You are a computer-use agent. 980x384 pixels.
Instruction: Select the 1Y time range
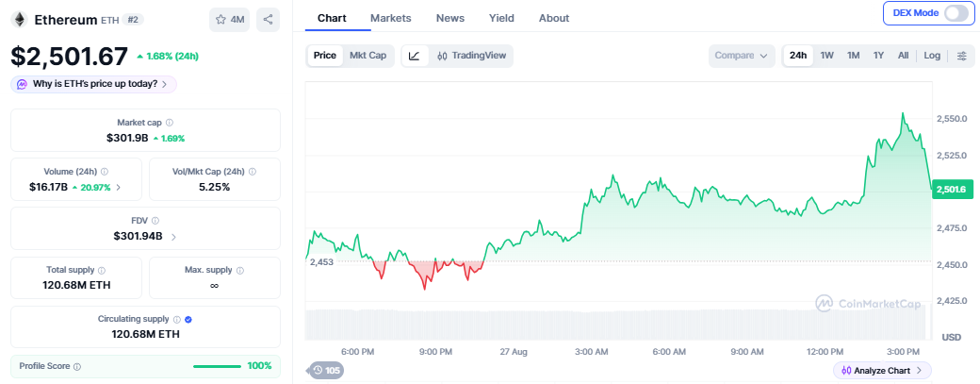coord(879,56)
